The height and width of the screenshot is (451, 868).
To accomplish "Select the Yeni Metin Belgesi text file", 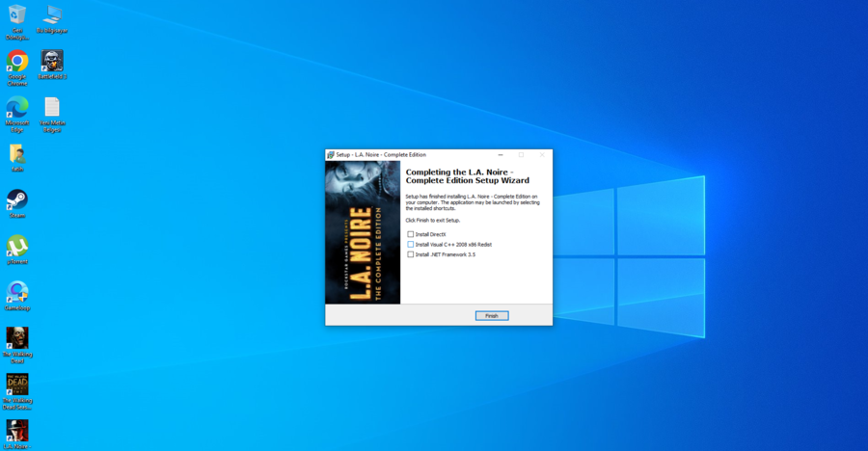I will (x=52, y=114).
